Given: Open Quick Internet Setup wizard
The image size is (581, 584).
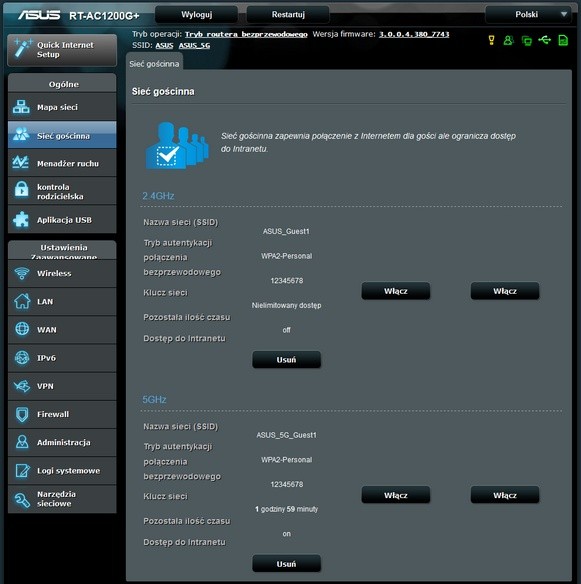Looking at the screenshot, I should (62, 50).
